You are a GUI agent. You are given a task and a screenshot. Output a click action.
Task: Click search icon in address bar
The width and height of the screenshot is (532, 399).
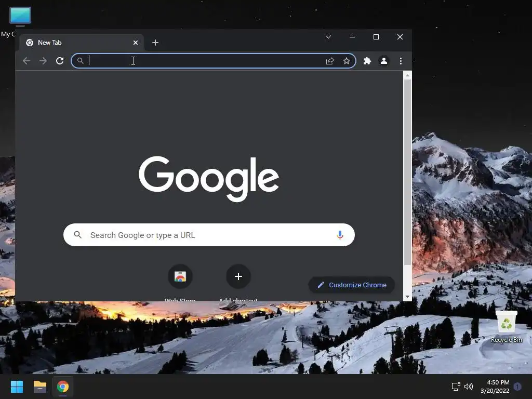[x=80, y=61]
